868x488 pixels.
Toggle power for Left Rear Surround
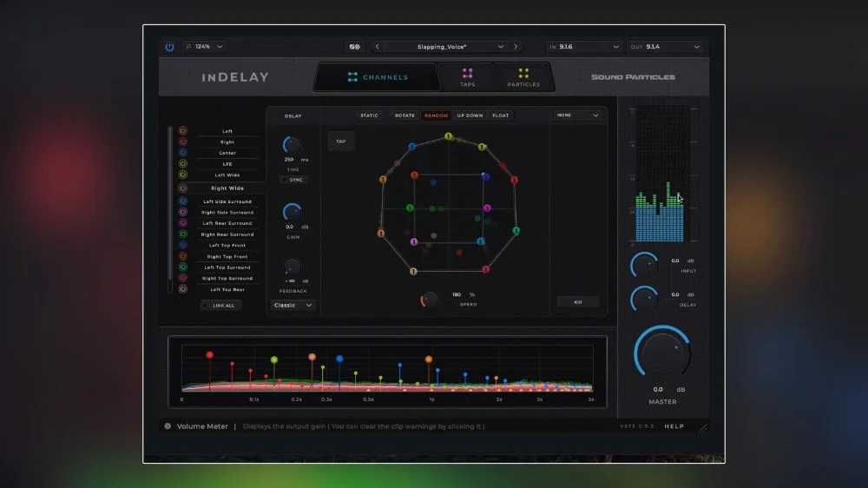tap(182, 222)
